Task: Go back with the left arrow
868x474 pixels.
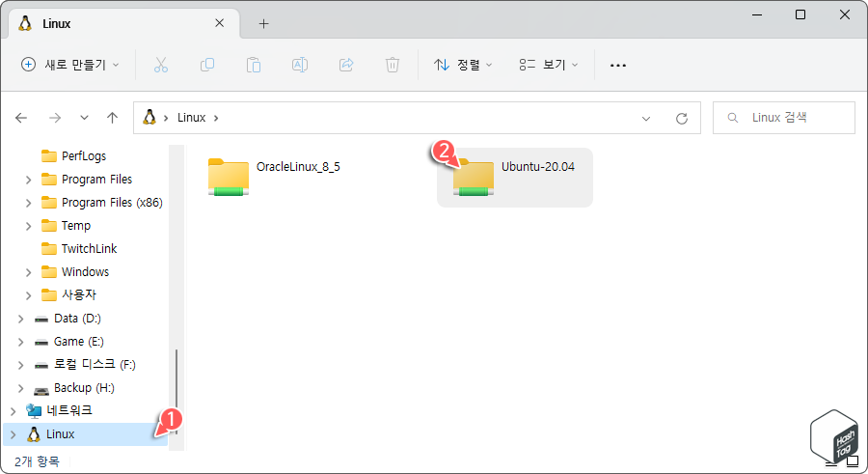Action: coord(21,118)
